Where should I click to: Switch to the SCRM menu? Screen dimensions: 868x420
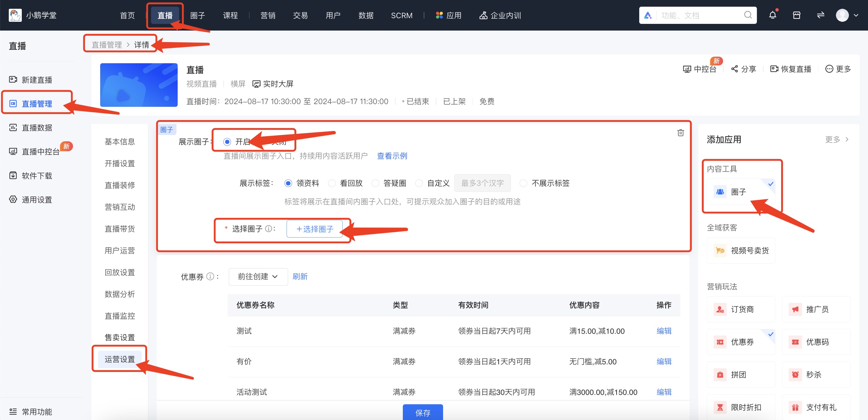pos(402,15)
